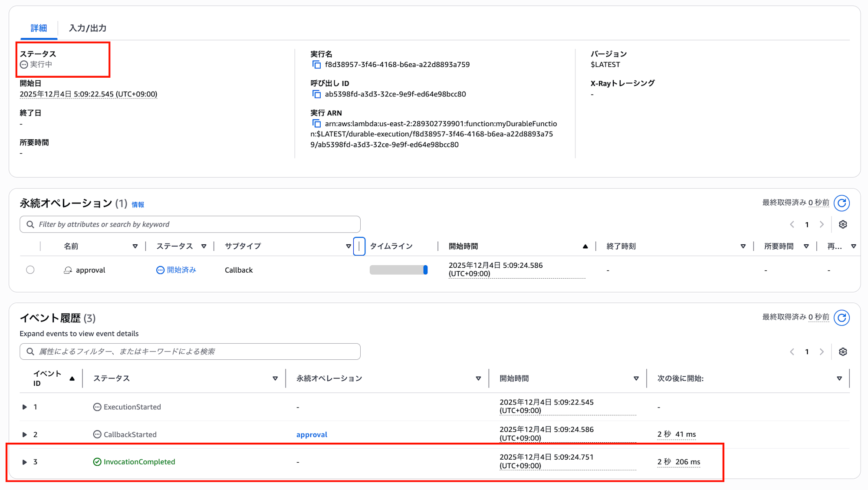Click the approval timeline bar

click(398, 270)
